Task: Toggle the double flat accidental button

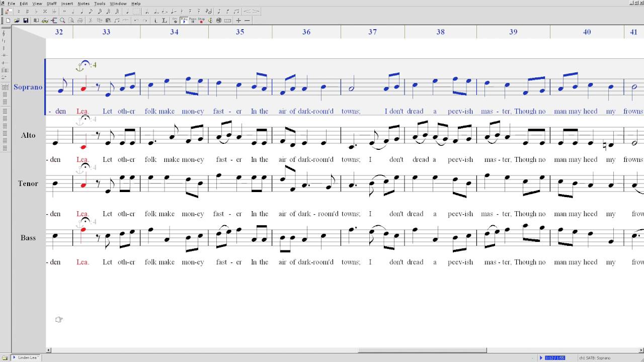Action: click(x=54, y=11)
